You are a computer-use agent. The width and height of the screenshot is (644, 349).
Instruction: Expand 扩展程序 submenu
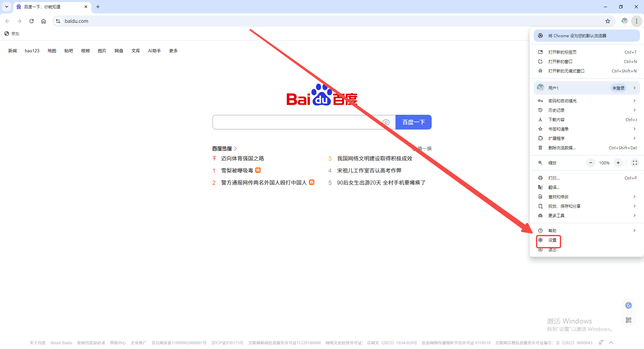click(587, 138)
